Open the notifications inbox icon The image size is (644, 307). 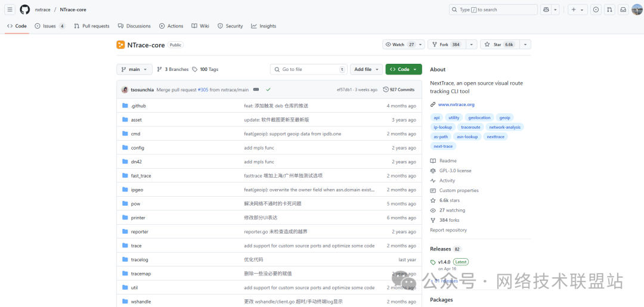click(x=624, y=10)
